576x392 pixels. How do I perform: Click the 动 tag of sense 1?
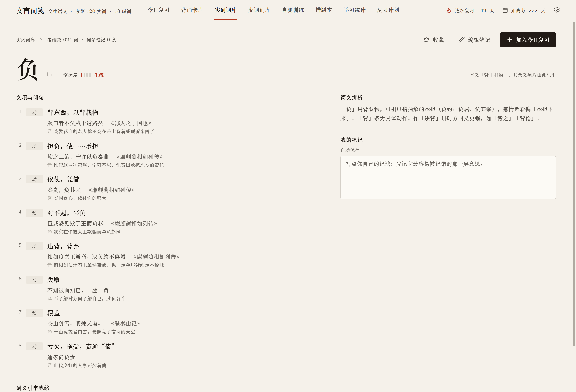34,112
